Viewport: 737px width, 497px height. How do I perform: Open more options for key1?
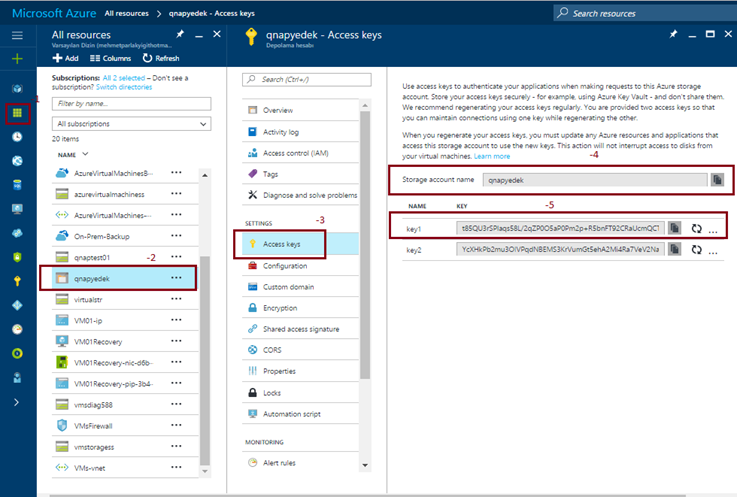pos(713,231)
